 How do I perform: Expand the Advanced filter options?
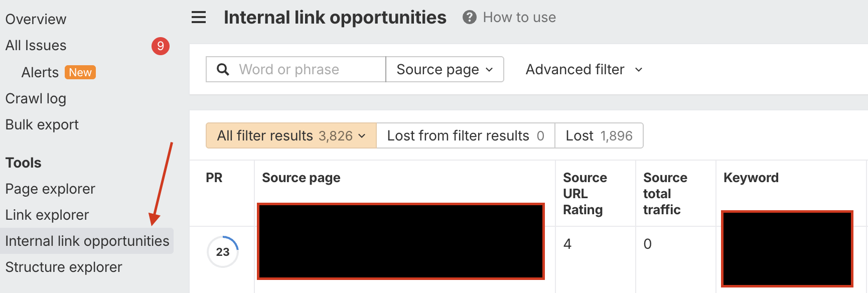pyautogui.click(x=584, y=69)
